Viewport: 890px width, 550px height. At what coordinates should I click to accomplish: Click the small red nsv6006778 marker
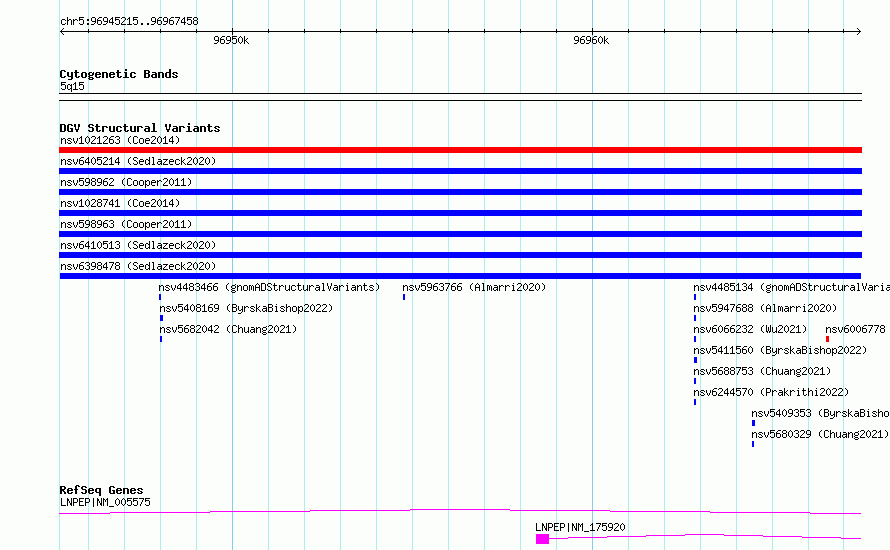(828, 339)
